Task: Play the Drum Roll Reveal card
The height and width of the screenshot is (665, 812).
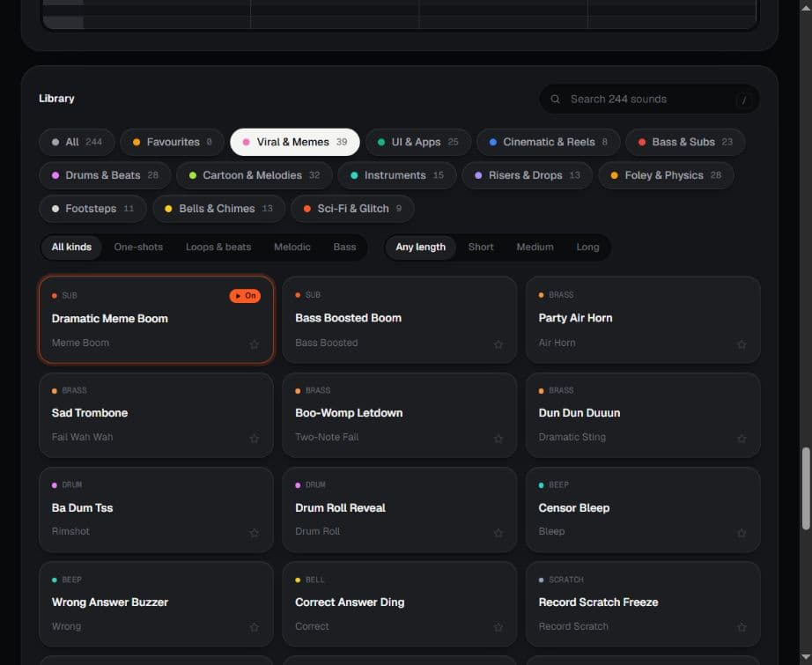Action: [399, 510]
